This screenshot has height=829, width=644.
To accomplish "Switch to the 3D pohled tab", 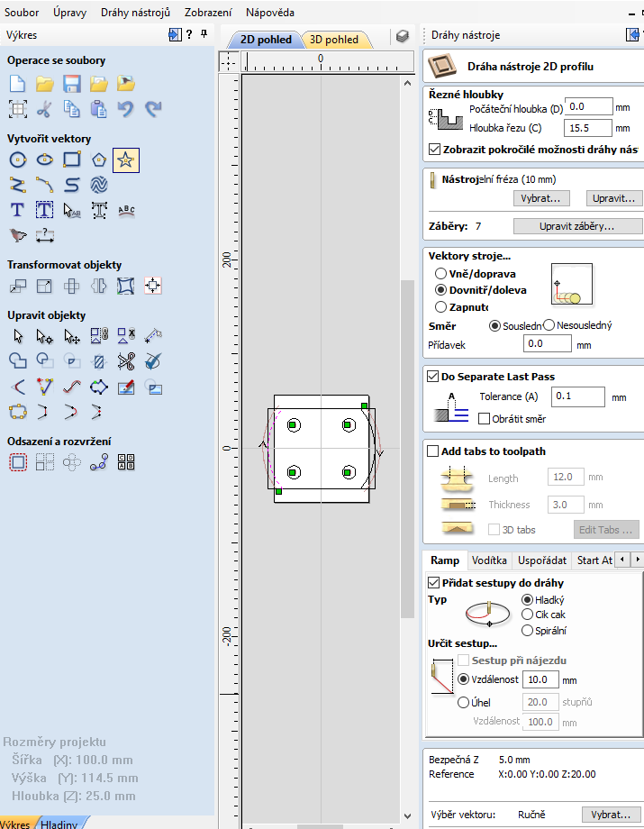I will [x=334, y=40].
